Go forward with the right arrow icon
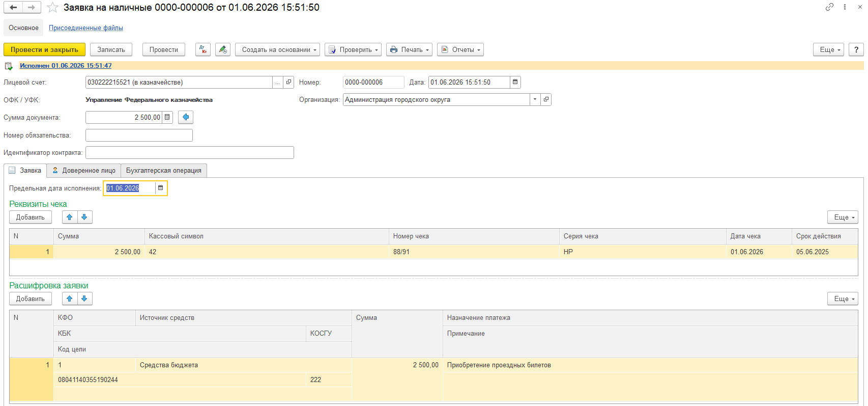The height and width of the screenshot is (406, 868). [x=32, y=7]
